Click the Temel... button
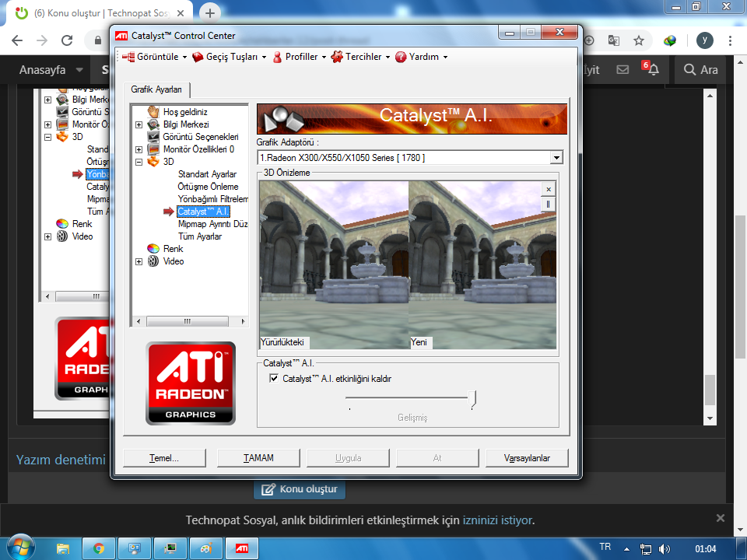Screen dimensions: 747x560 point(164,458)
